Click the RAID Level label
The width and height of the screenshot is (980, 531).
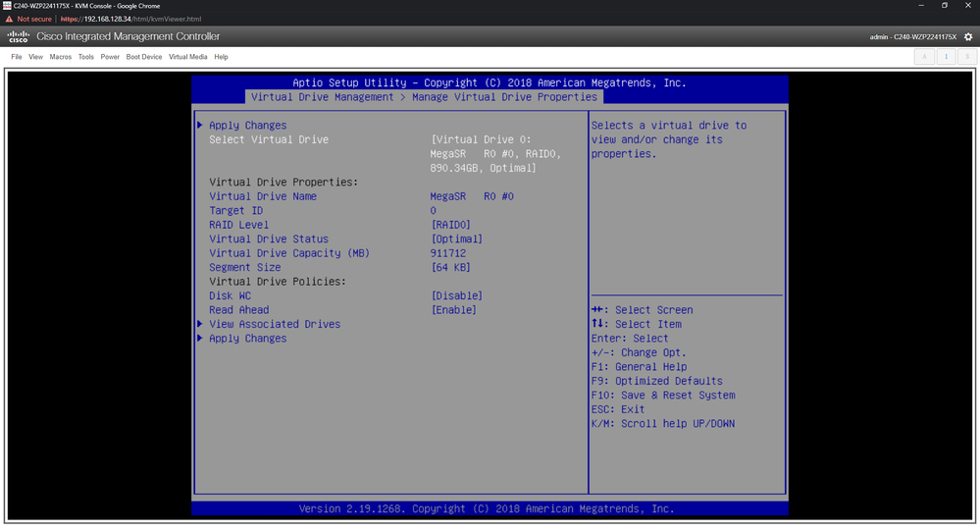(238, 225)
